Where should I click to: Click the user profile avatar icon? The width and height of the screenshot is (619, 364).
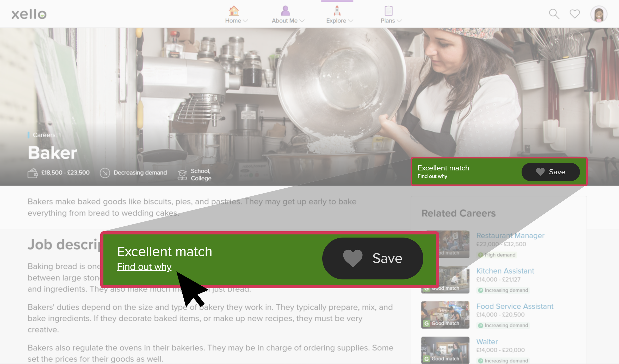point(599,14)
